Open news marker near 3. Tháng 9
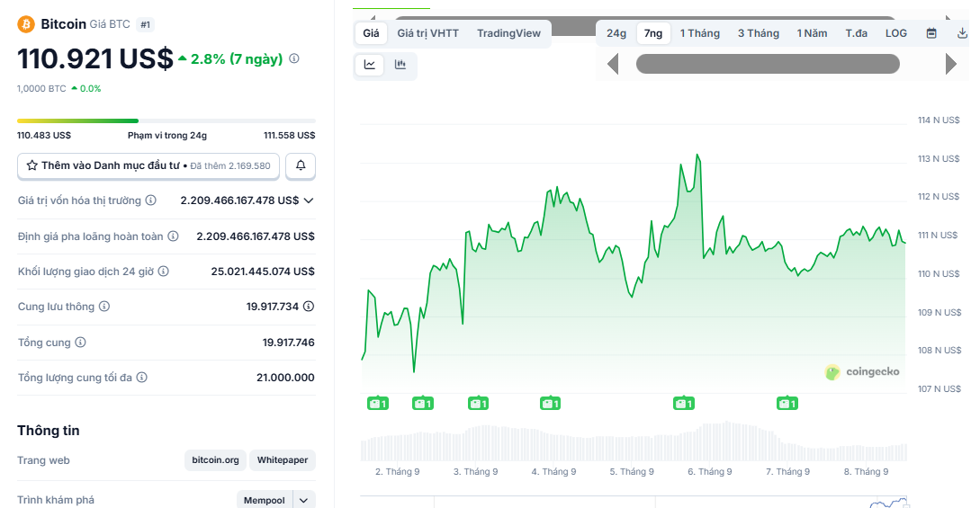The image size is (980, 508). coord(478,404)
